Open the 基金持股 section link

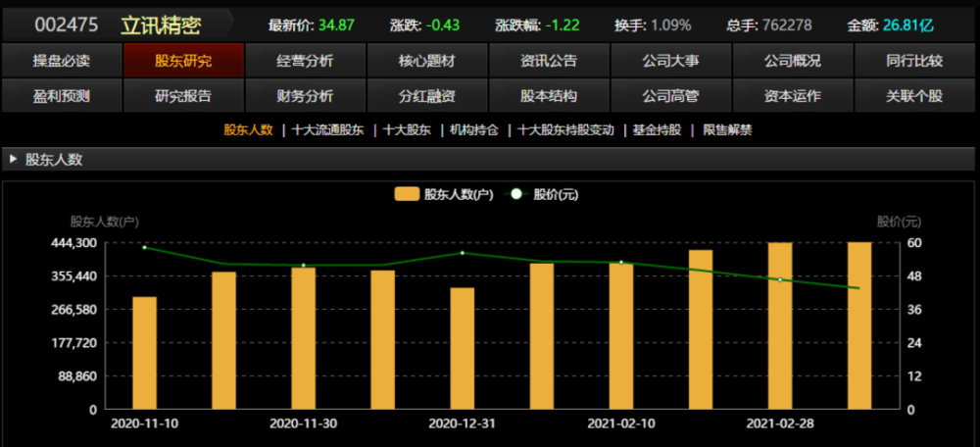click(x=657, y=130)
